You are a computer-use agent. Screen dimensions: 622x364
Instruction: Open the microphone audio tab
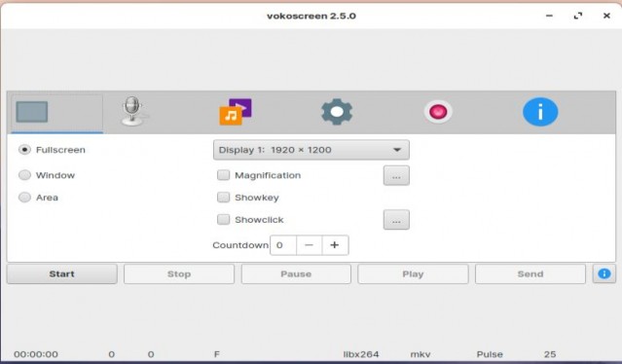(x=132, y=111)
